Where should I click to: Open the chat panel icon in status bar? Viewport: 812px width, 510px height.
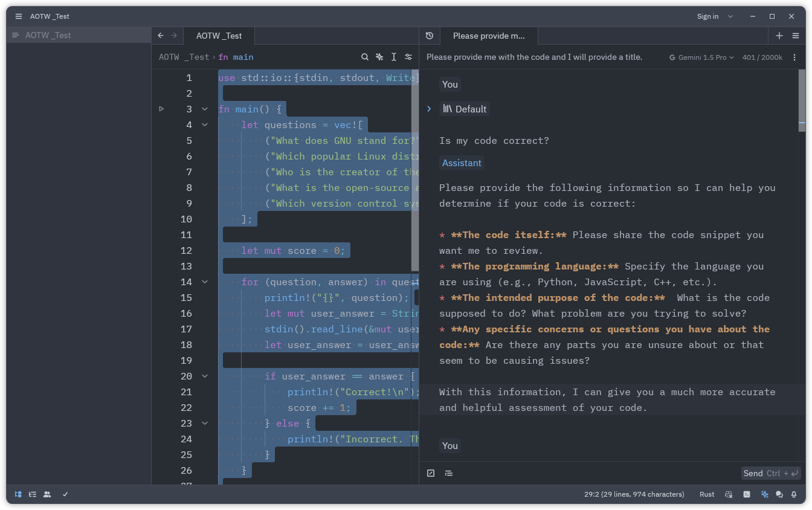pyautogui.click(x=779, y=494)
